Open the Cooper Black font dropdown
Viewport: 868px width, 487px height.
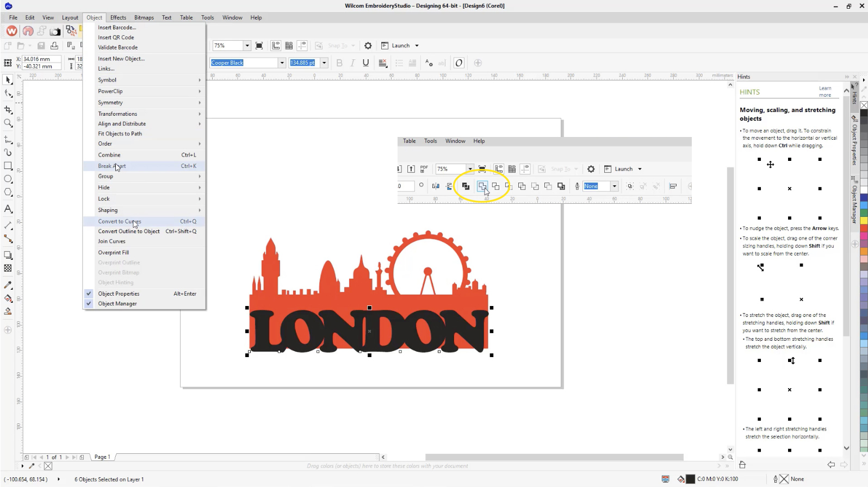tap(282, 63)
